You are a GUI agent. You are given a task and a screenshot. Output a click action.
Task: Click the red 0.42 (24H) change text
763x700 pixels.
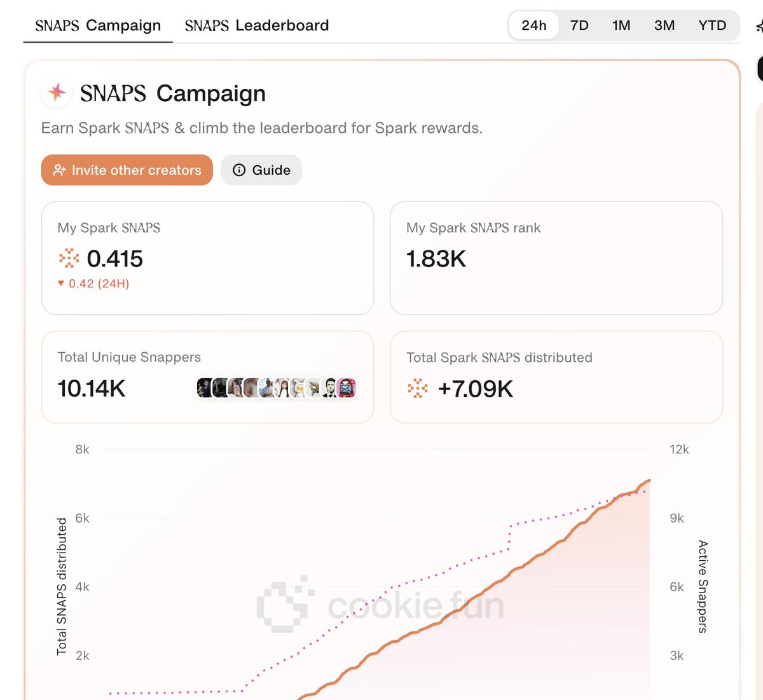tap(93, 284)
